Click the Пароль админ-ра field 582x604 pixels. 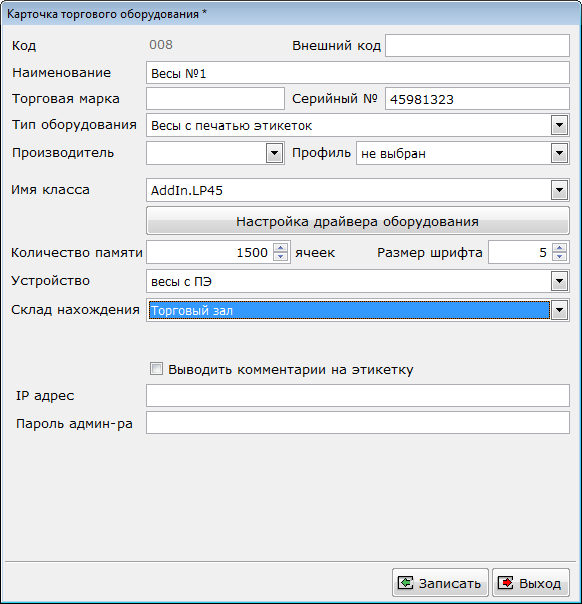357,423
